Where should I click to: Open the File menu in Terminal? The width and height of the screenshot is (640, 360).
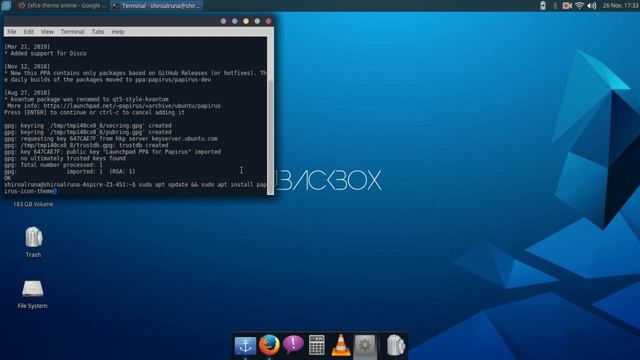coord(11,31)
